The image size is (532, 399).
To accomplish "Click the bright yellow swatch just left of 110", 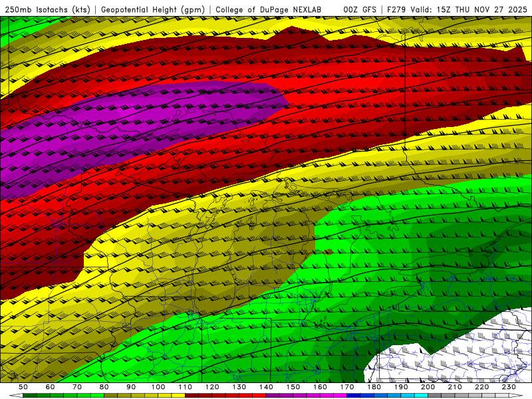I will click(x=178, y=396).
